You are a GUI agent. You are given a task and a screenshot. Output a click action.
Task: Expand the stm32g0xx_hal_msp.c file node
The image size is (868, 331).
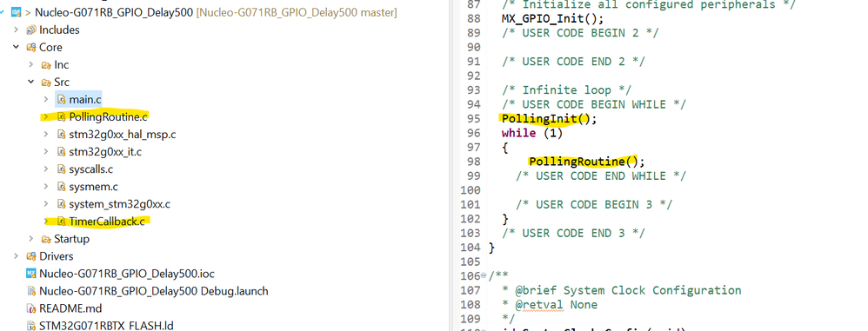click(x=46, y=135)
